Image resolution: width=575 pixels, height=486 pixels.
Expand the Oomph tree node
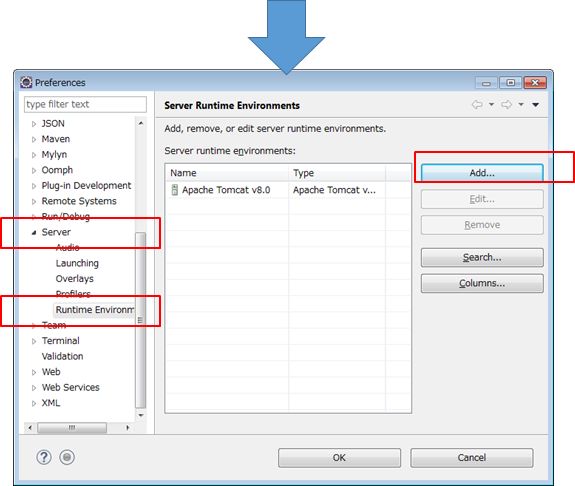(x=34, y=171)
